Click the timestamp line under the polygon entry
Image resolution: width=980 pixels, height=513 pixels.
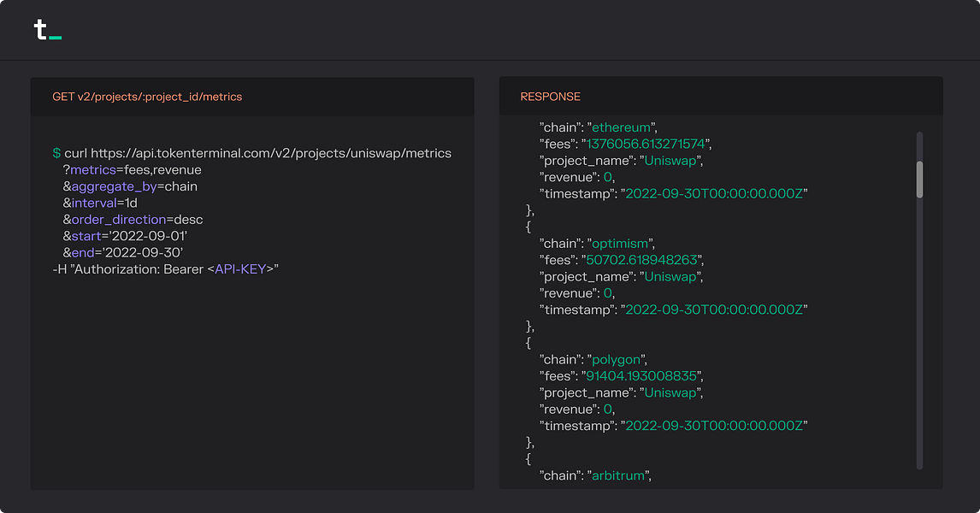point(674,426)
